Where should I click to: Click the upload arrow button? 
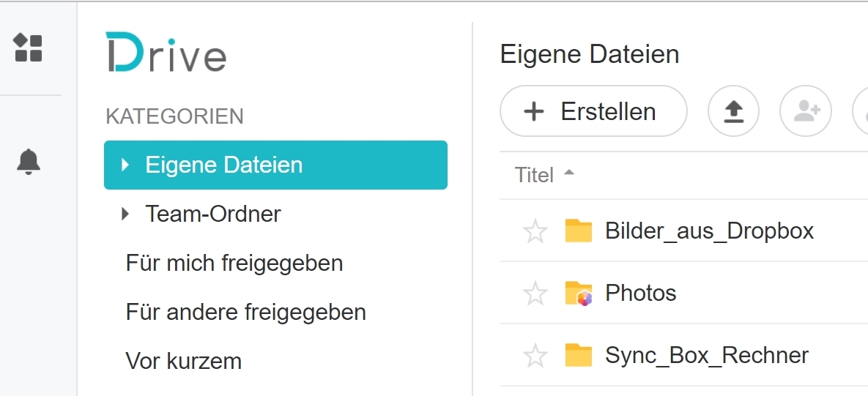733,111
